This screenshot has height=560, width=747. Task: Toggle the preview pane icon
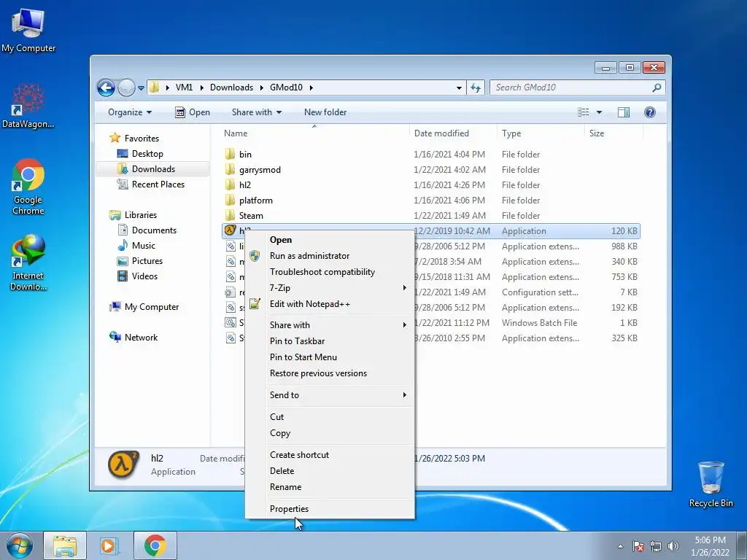(623, 112)
